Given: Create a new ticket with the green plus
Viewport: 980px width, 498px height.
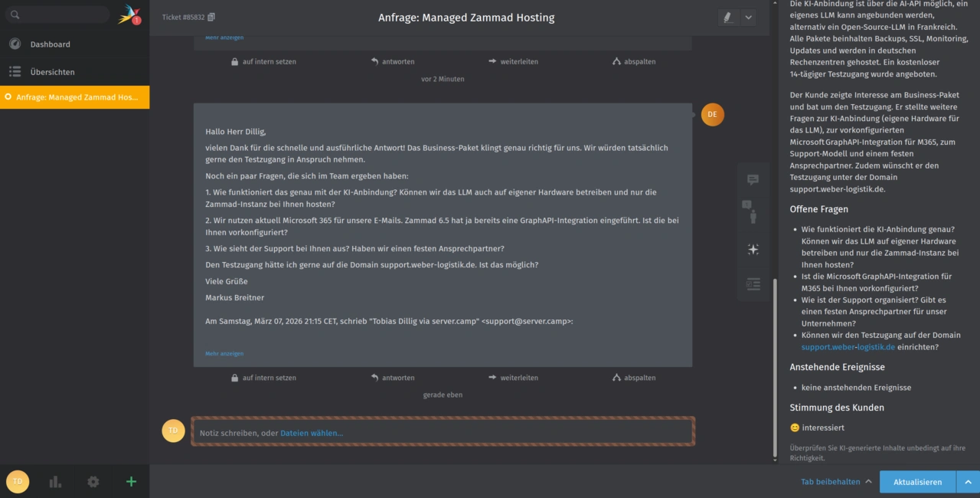Looking at the screenshot, I should [x=130, y=481].
